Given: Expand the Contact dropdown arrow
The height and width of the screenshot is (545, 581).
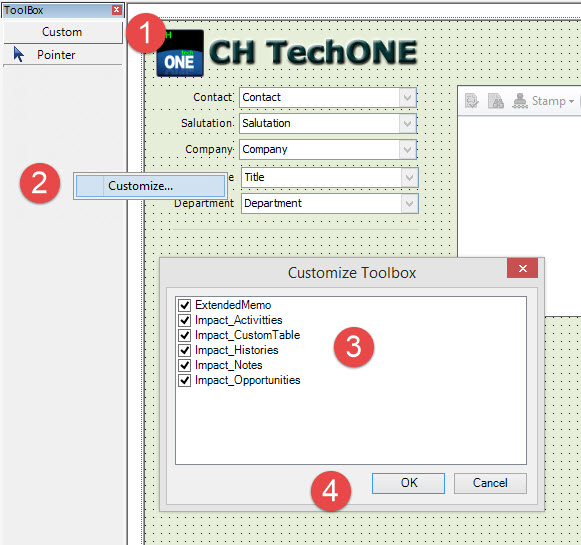Looking at the screenshot, I should pyautogui.click(x=408, y=98).
